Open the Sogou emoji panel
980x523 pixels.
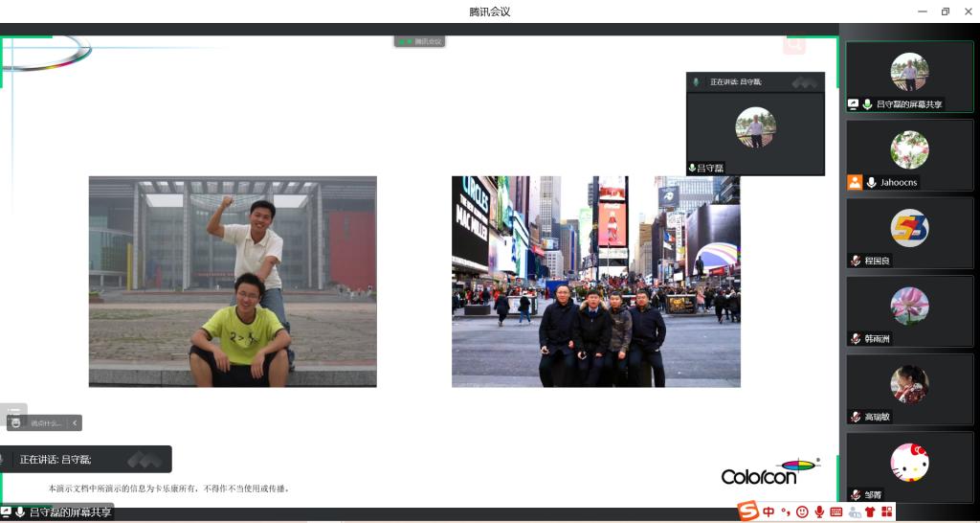[802, 512]
